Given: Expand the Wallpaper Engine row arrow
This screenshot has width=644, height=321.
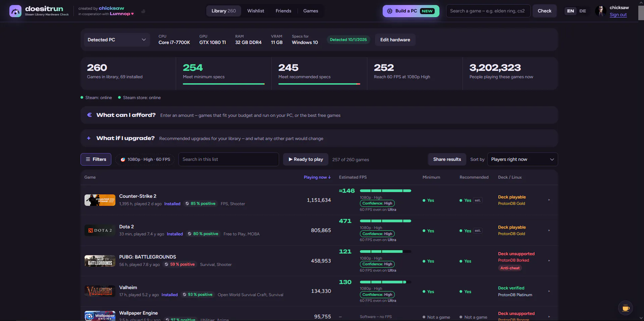Looking at the screenshot, I should click(x=549, y=317).
